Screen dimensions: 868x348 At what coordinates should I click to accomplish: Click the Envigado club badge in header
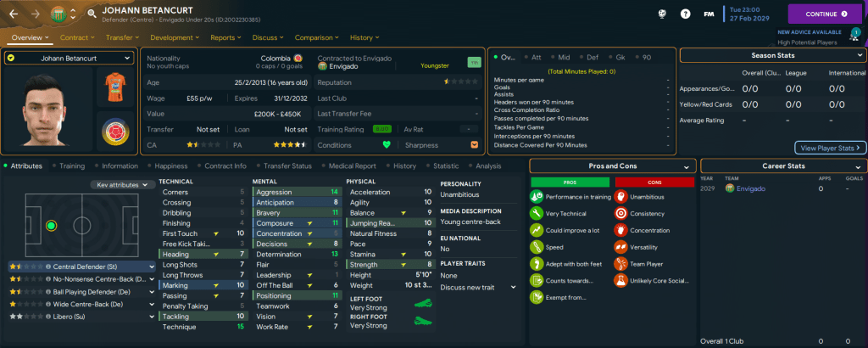pyautogui.click(x=60, y=14)
